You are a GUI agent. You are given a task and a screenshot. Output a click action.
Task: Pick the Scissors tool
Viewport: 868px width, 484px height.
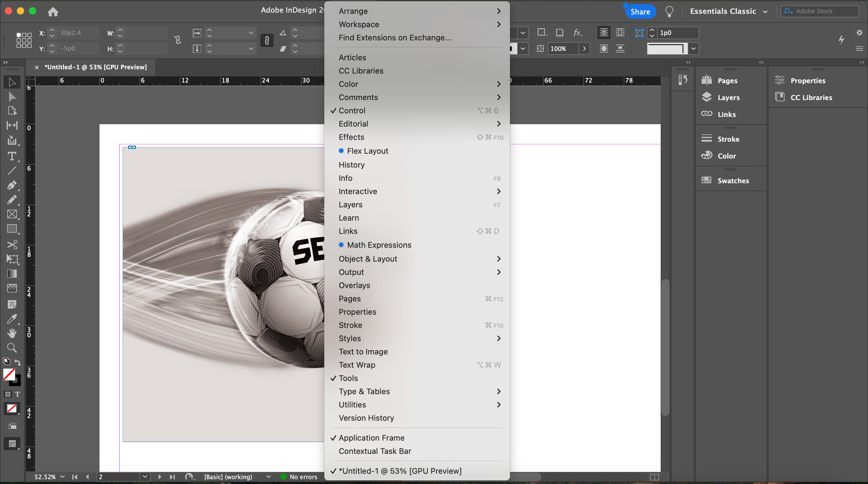12,244
